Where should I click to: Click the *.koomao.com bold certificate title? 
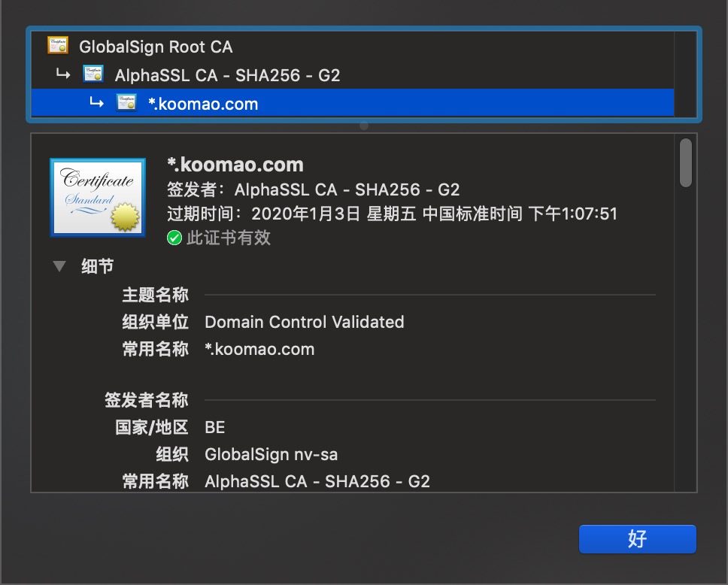point(235,165)
